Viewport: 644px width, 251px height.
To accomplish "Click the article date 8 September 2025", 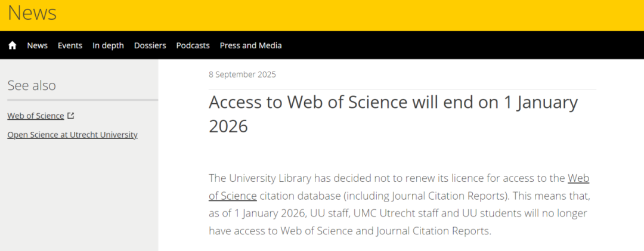I will tap(242, 75).
